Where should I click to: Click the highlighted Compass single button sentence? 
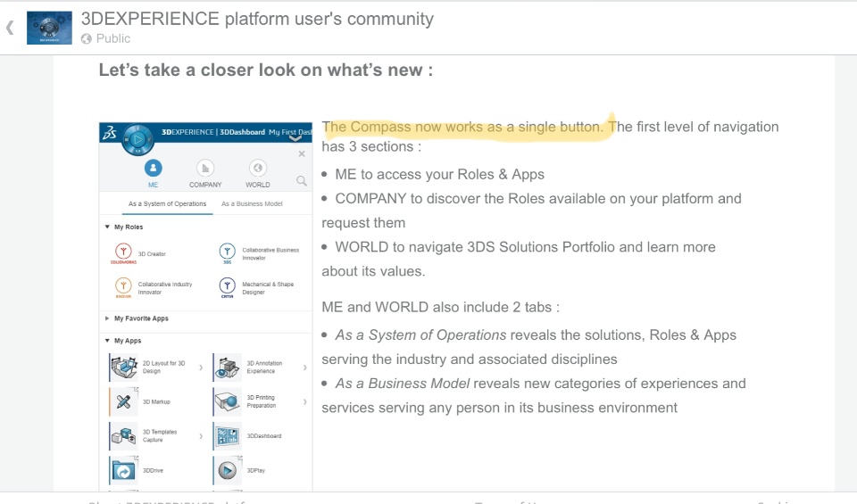tap(462, 127)
